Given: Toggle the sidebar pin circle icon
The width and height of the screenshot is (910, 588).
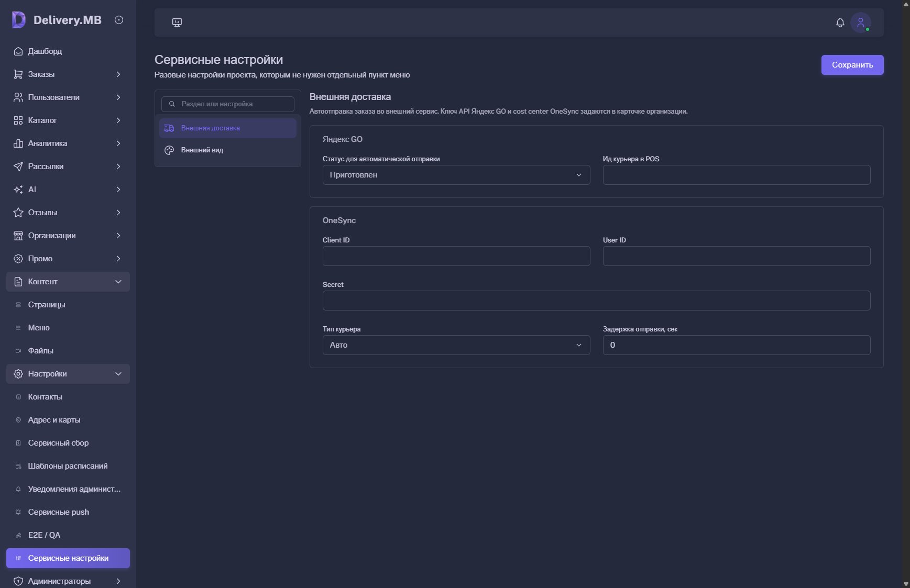Looking at the screenshot, I should tap(119, 20).
